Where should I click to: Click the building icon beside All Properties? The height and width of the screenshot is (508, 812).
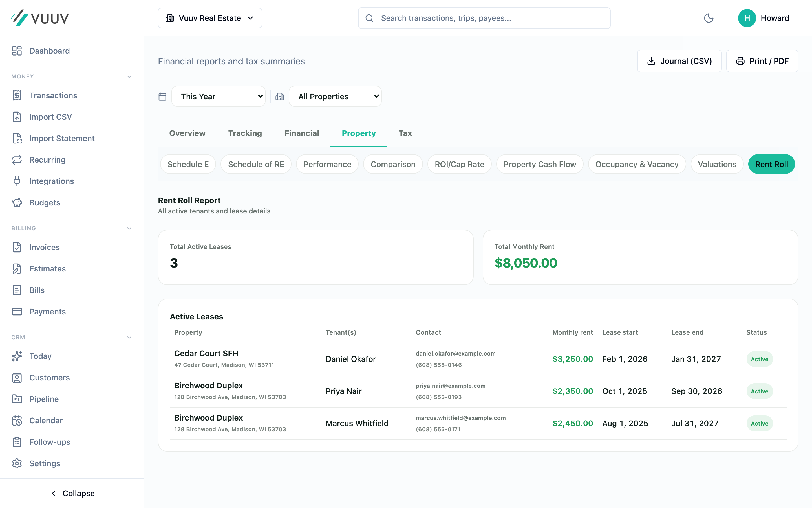pyautogui.click(x=279, y=97)
